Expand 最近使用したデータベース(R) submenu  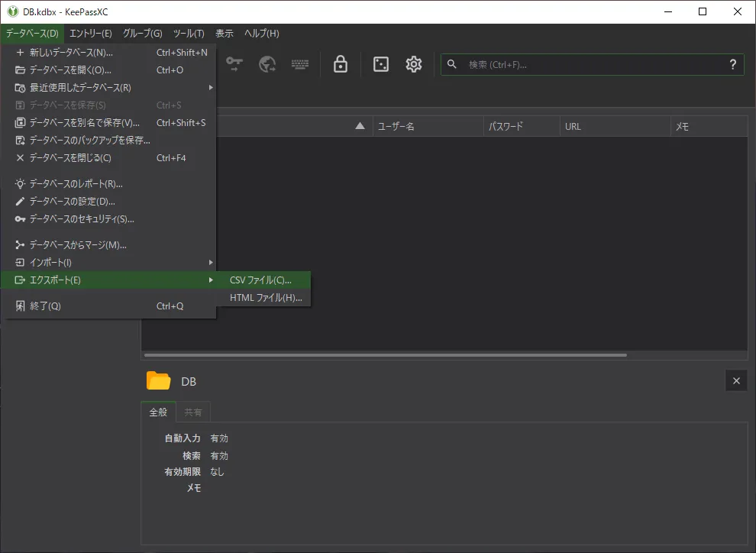(x=108, y=88)
